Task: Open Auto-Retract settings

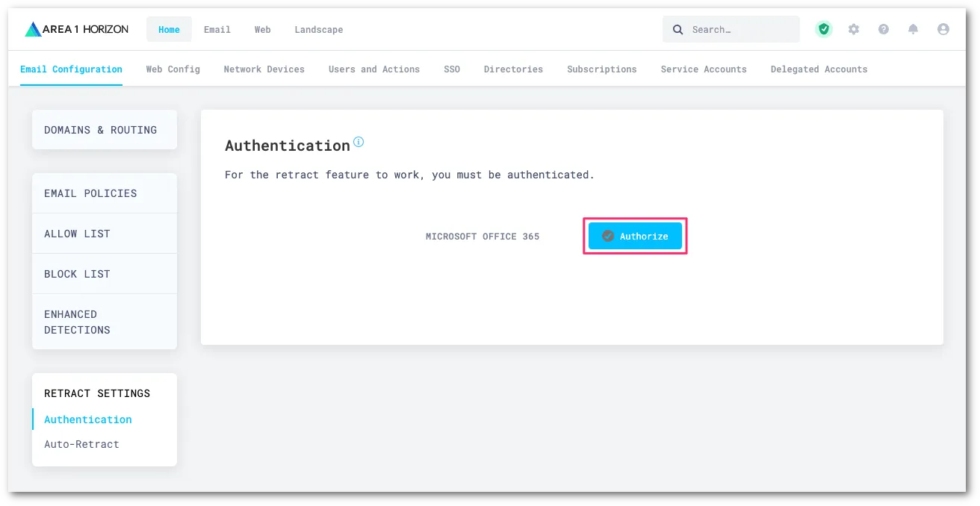Action: 81,444
